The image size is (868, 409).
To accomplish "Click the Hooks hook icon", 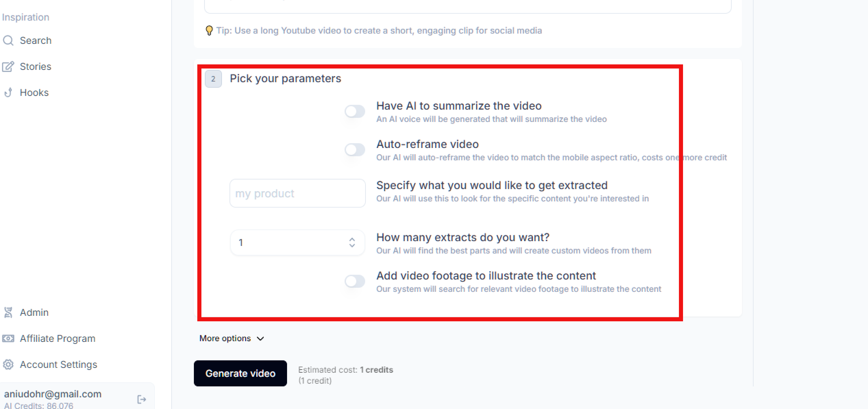I will [8, 92].
